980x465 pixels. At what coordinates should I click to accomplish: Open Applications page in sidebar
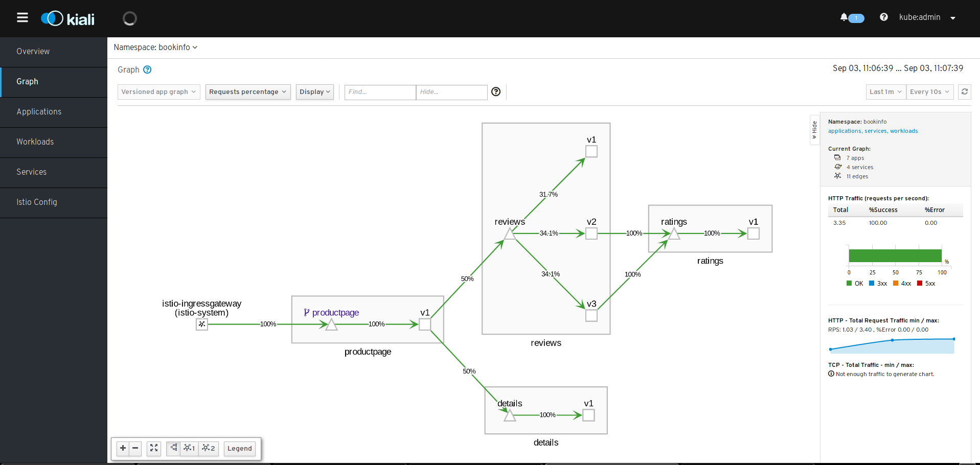[54, 112]
